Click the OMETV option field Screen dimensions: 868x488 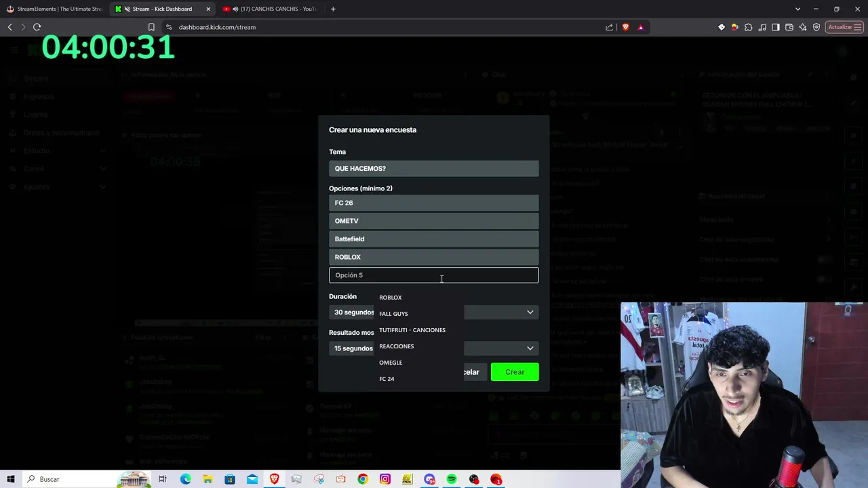(x=434, y=221)
